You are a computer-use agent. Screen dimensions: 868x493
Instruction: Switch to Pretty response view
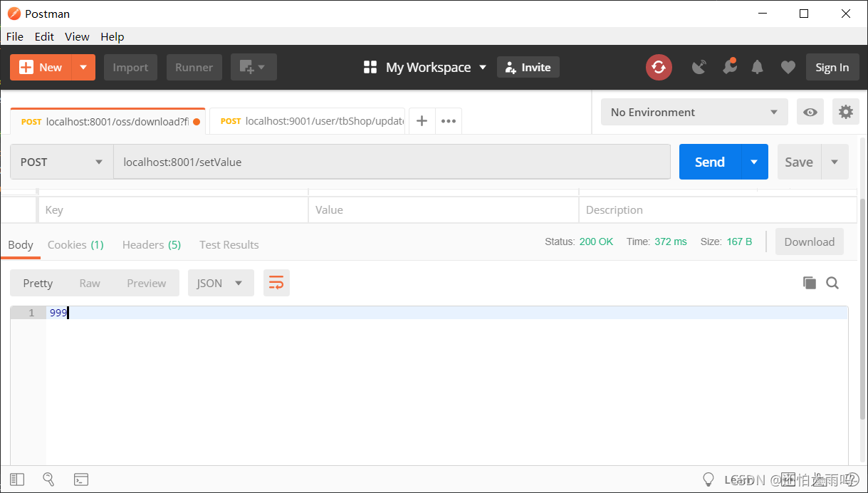[x=38, y=283]
